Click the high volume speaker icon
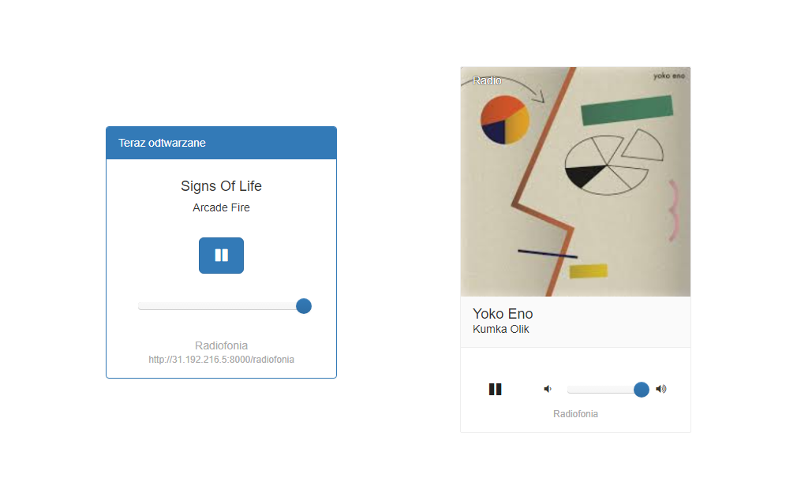812x504 pixels. pos(660,389)
